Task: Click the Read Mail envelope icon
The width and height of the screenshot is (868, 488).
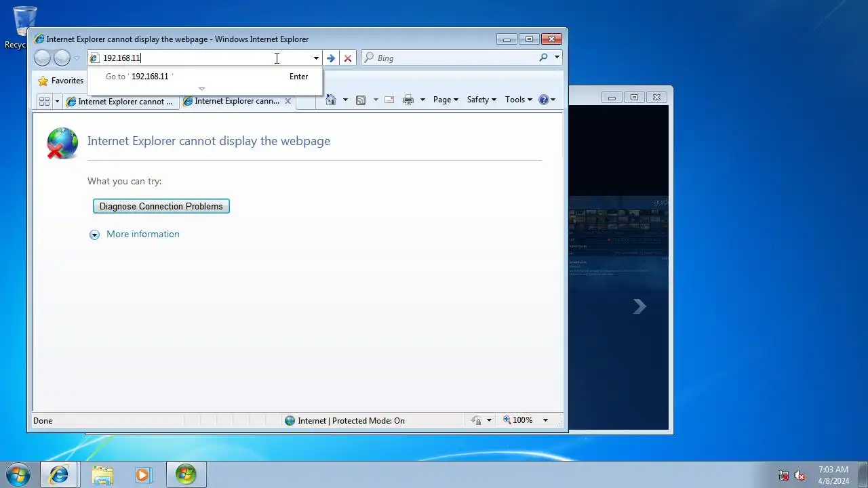Action: click(x=389, y=100)
